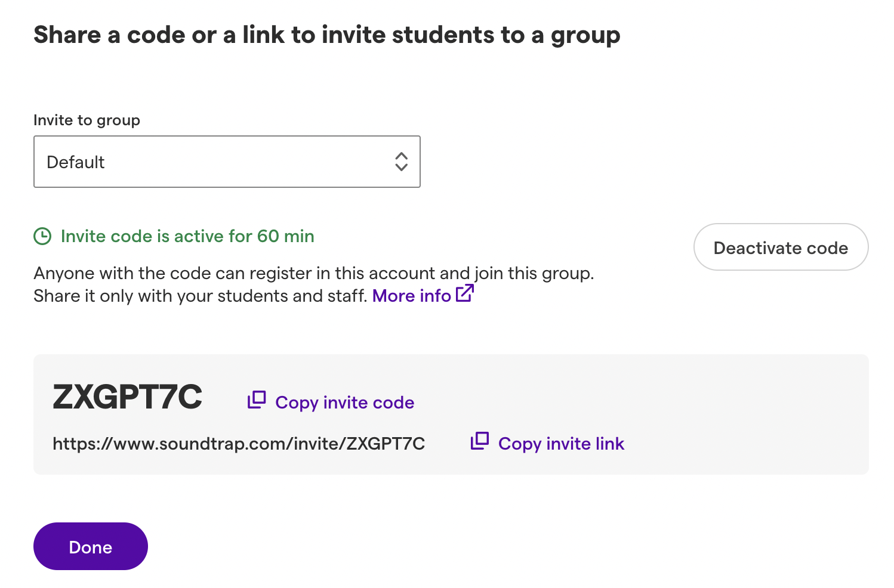
Task: Click the Copy invite link text
Action: (561, 444)
